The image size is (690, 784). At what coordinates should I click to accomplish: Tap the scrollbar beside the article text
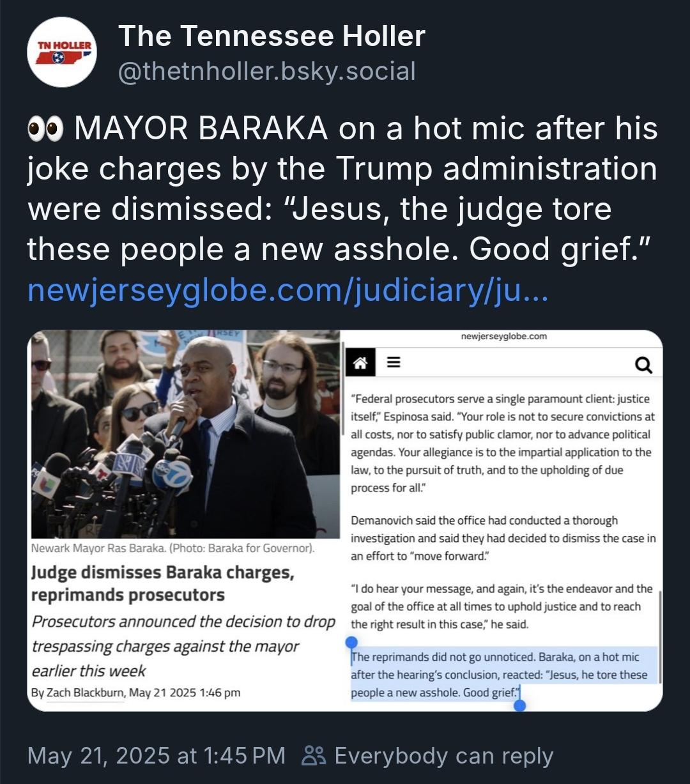coord(660,637)
